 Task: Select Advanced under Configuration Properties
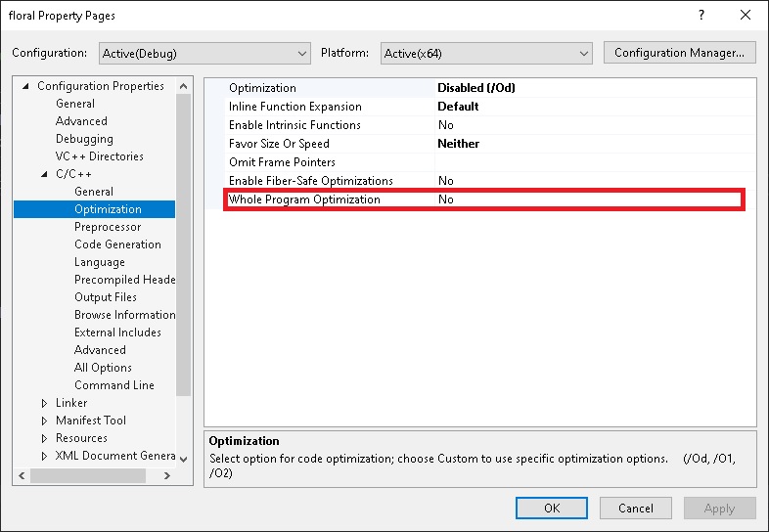coord(81,121)
